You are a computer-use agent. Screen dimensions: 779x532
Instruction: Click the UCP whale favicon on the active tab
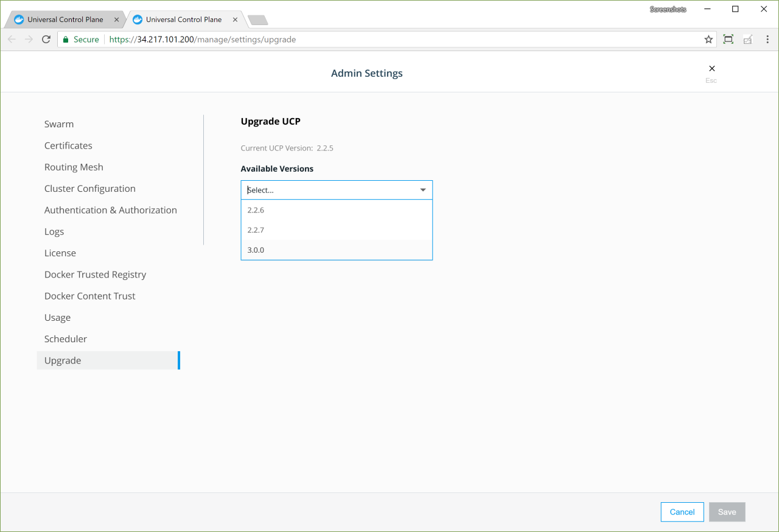pyautogui.click(x=138, y=19)
